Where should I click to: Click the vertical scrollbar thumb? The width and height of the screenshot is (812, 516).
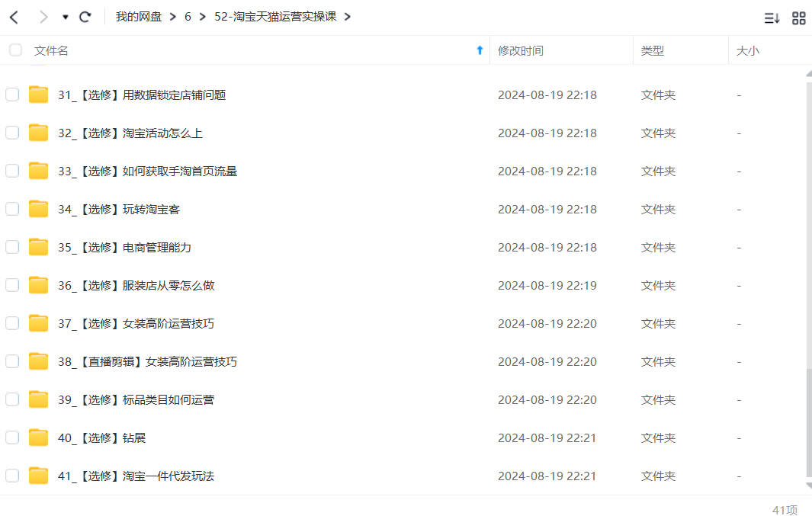809,423
